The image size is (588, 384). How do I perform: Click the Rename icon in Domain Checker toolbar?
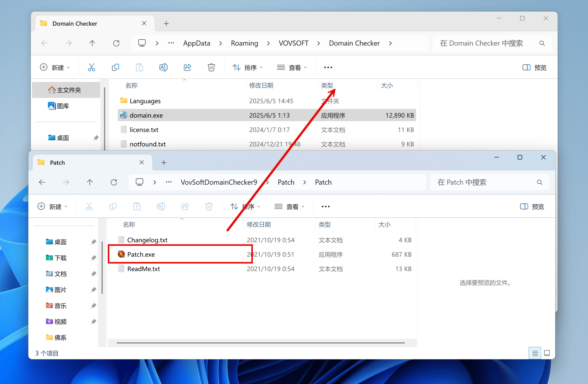[x=163, y=67]
